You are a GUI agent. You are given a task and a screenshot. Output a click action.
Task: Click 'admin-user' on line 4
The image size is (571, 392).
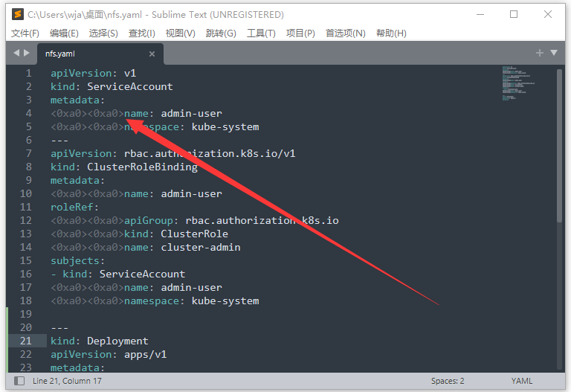[192, 114]
